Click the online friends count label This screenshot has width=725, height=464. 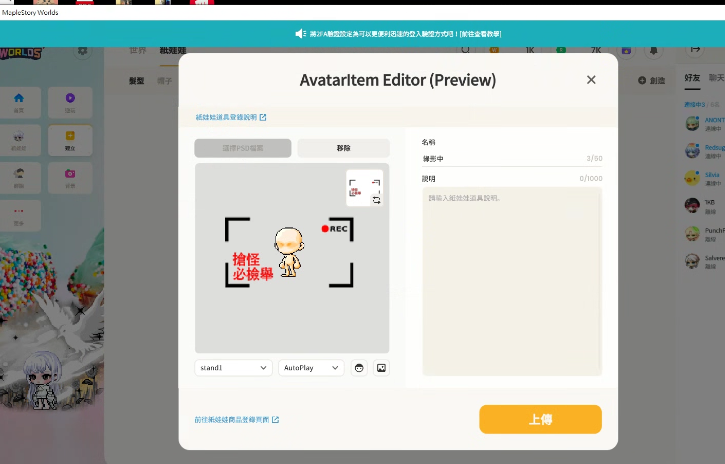pyautogui.click(x=701, y=104)
